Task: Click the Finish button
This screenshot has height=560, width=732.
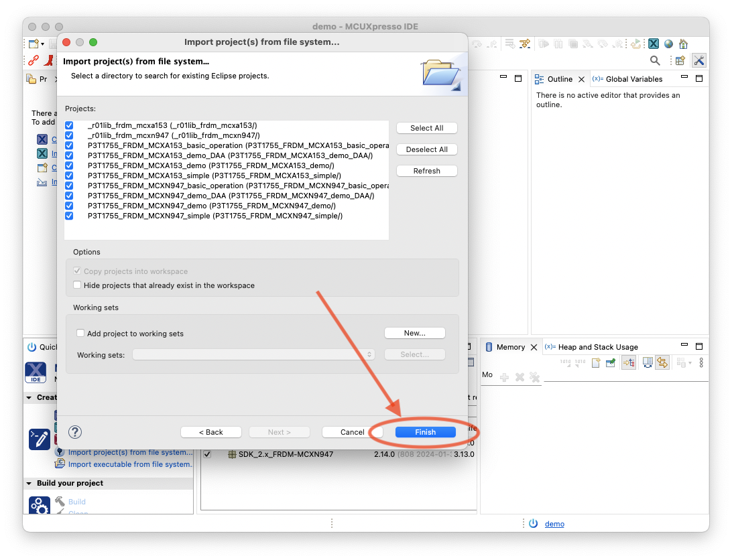Action: click(x=425, y=432)
